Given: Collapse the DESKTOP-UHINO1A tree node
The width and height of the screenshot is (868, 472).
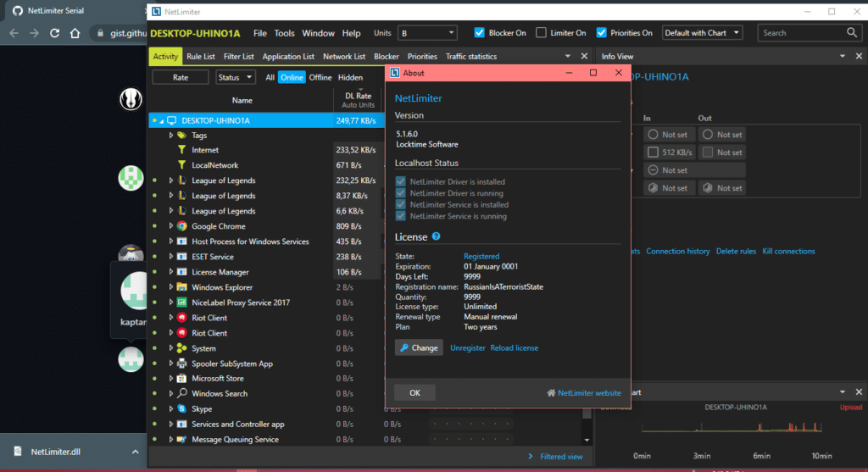Looking at the screenshot, I should coord(162,120).
